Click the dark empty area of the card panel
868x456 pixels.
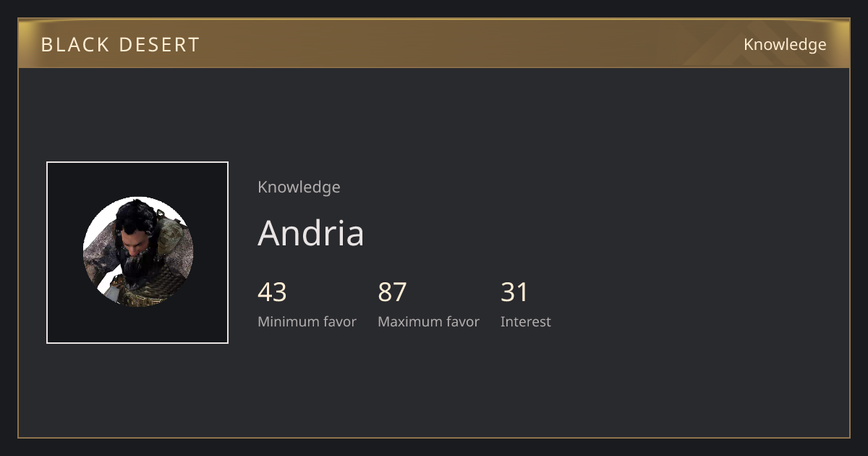tap(651, 253)
